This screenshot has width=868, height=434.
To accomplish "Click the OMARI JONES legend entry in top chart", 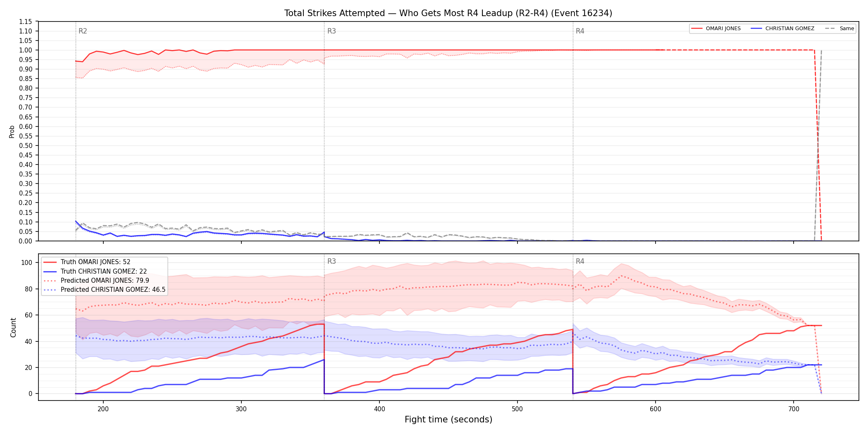I will click(716, 29).
